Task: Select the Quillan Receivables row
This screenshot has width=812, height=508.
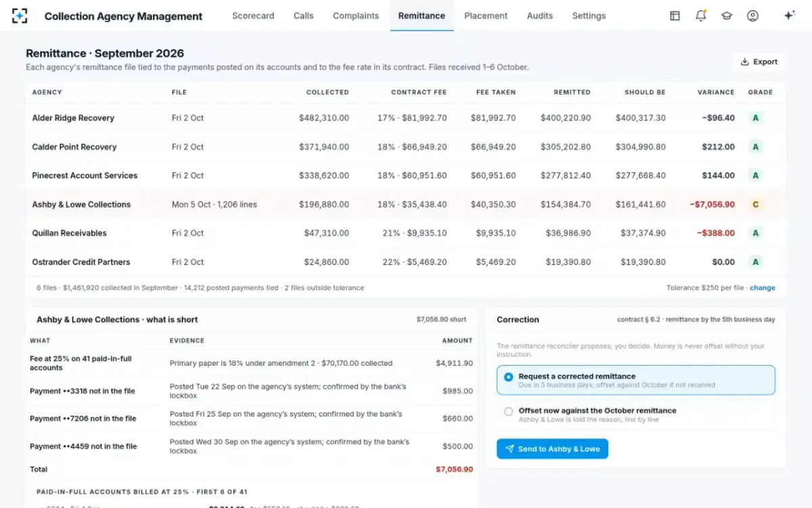Action: 406,233
